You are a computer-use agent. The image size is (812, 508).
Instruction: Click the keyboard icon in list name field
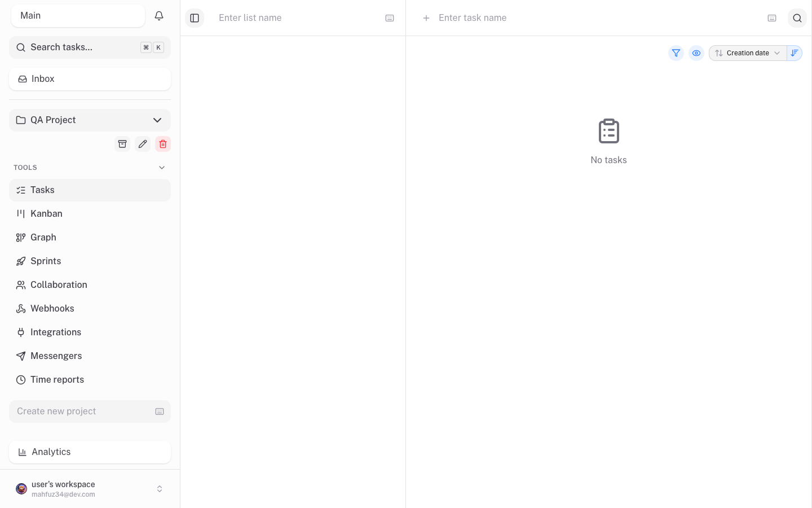pos(390,18)
